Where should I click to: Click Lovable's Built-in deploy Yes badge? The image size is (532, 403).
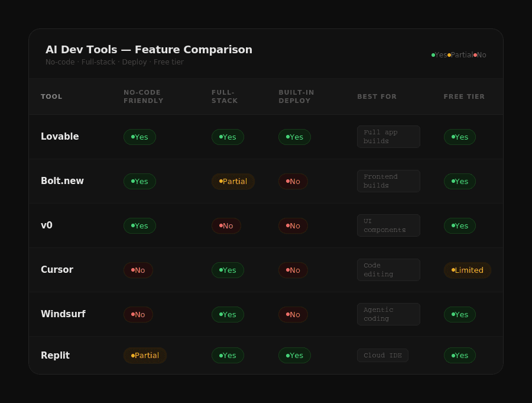[x=294, y=137]
